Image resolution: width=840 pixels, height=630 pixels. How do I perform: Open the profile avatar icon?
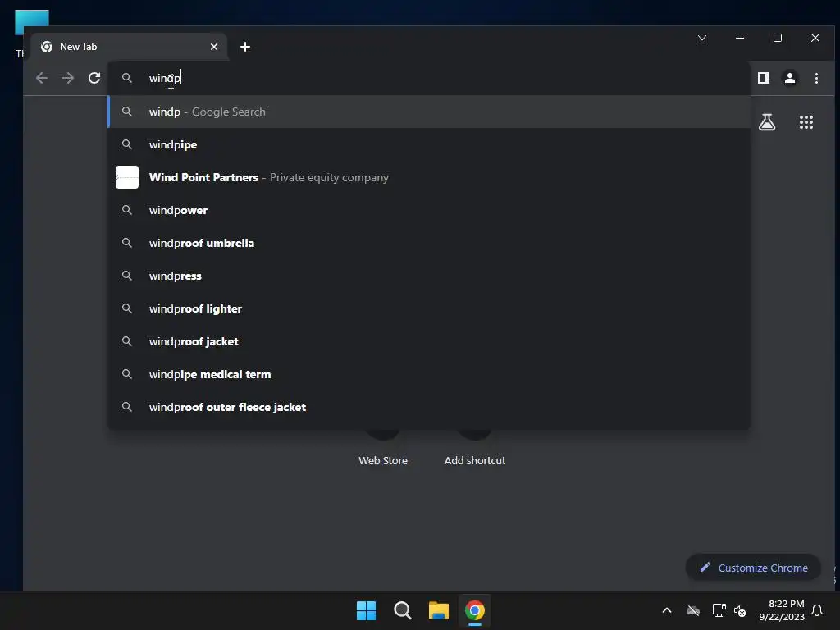coord(790,78)
